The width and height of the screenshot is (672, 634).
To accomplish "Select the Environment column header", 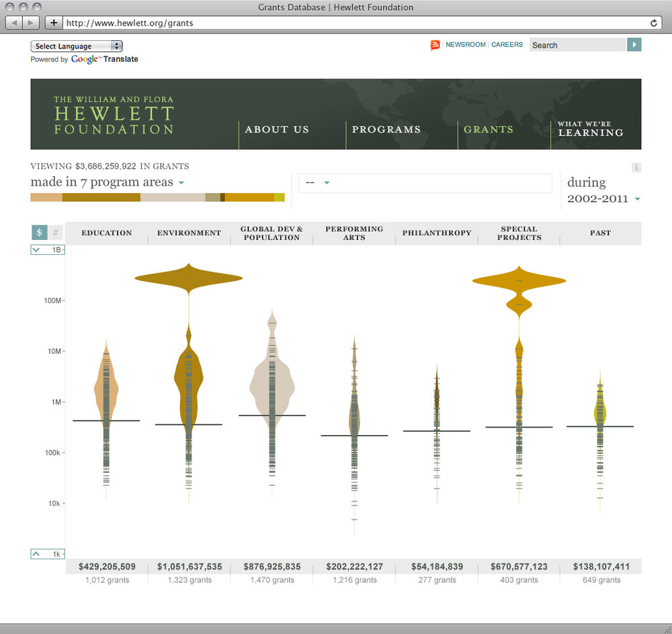I will 189,233.
